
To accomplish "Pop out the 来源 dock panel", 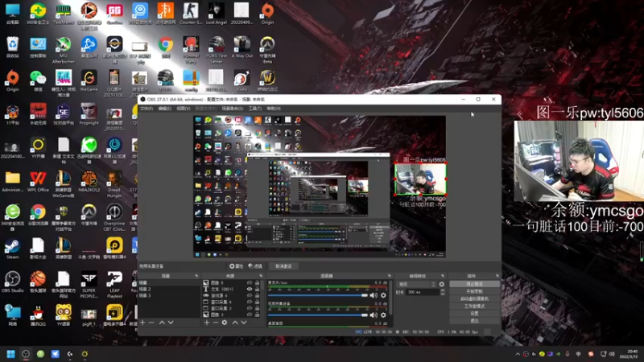I will click(260, 276).
